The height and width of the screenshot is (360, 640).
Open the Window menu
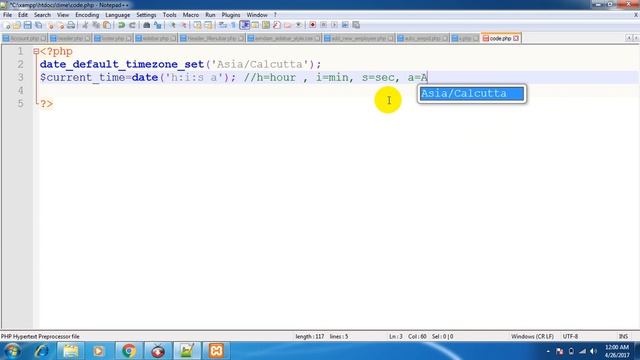click(257, 15)
